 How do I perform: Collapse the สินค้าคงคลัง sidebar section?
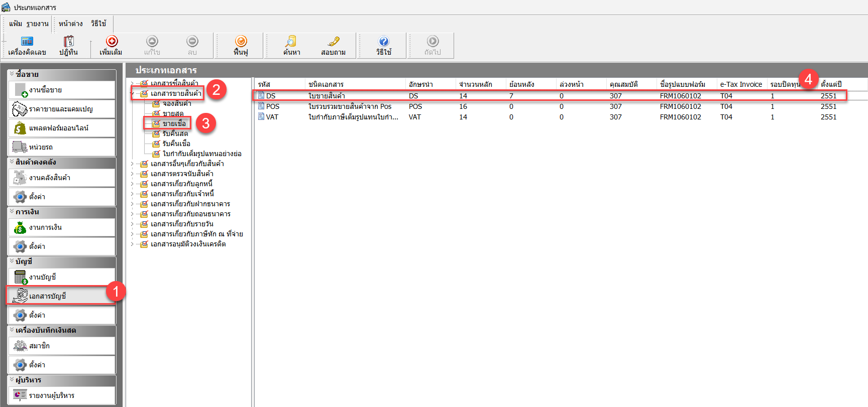click(x=12, y=162)
